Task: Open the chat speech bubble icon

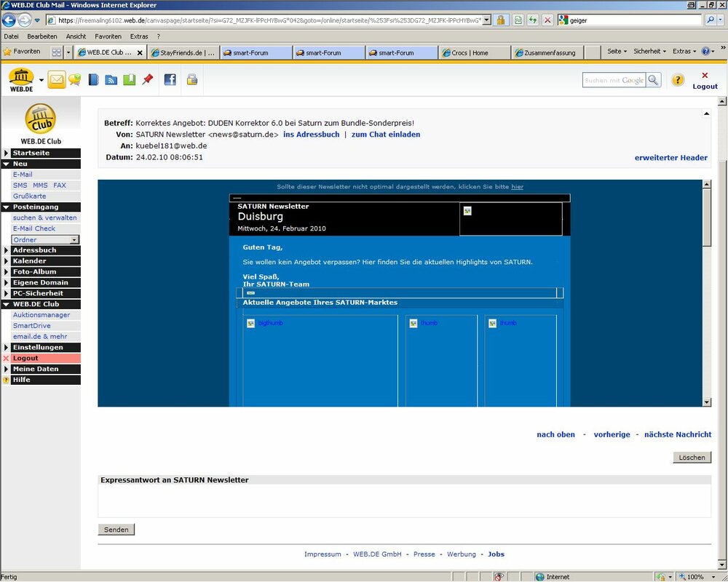Action: (75, 80)
